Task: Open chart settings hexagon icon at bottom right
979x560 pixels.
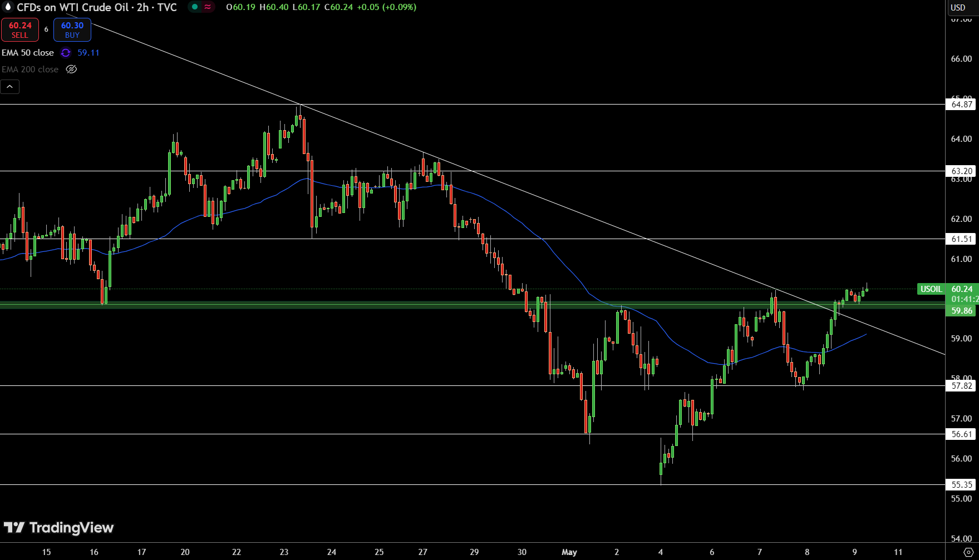Action: (968, 552)
